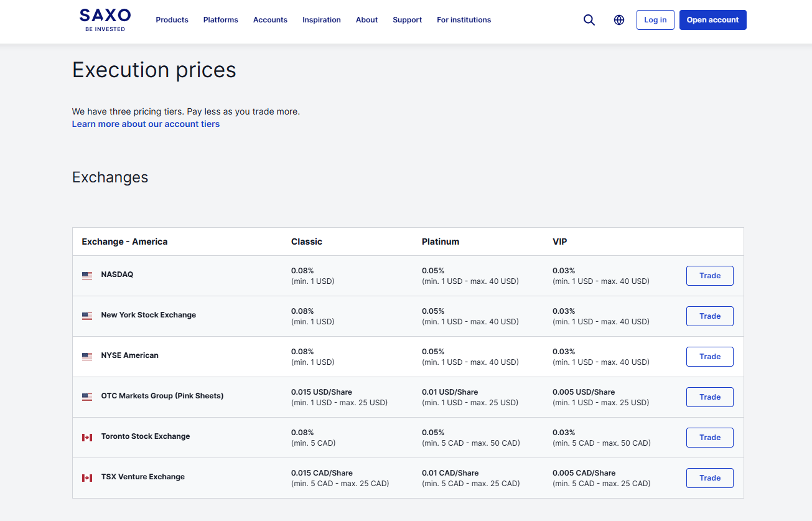
Task: Click NYSE American VIP rate 0.03%
Action: 564,352
